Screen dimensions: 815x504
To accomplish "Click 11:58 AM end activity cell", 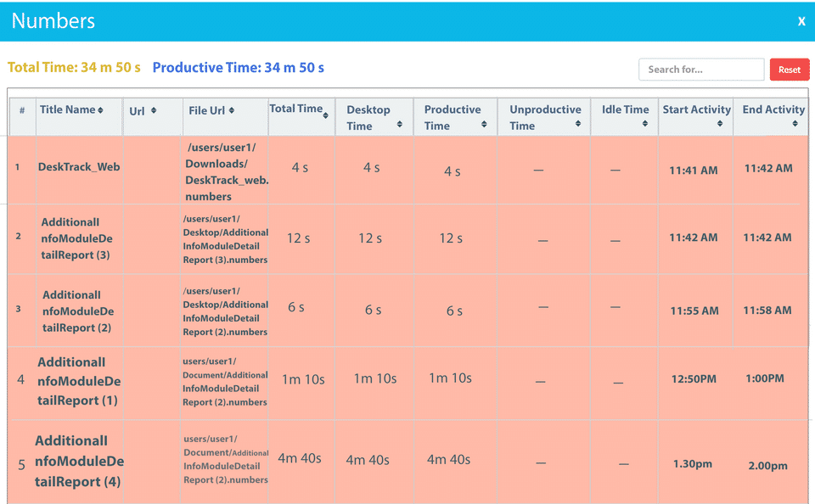I will [x=767, y=311].
